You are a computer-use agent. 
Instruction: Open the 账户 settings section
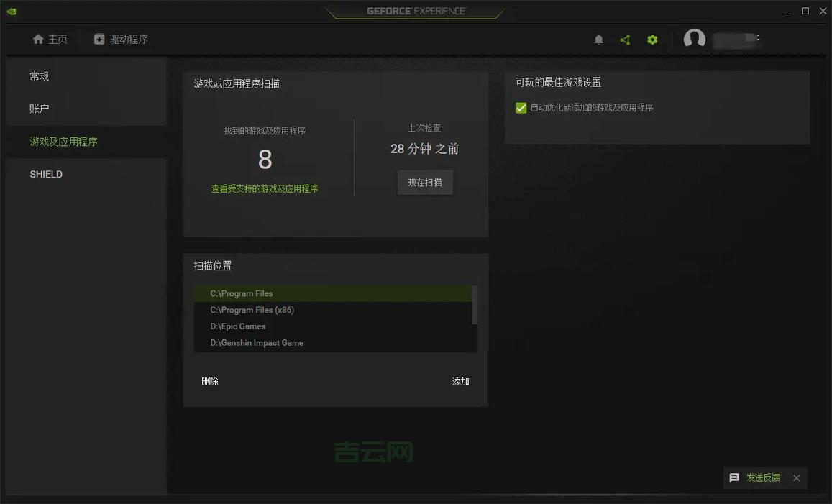39,108
